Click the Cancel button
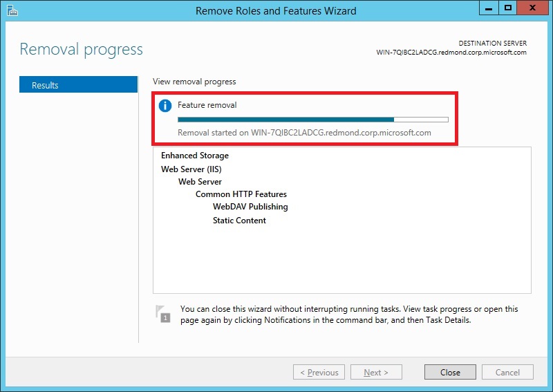553x392 pixels. (x=507, y=372)
